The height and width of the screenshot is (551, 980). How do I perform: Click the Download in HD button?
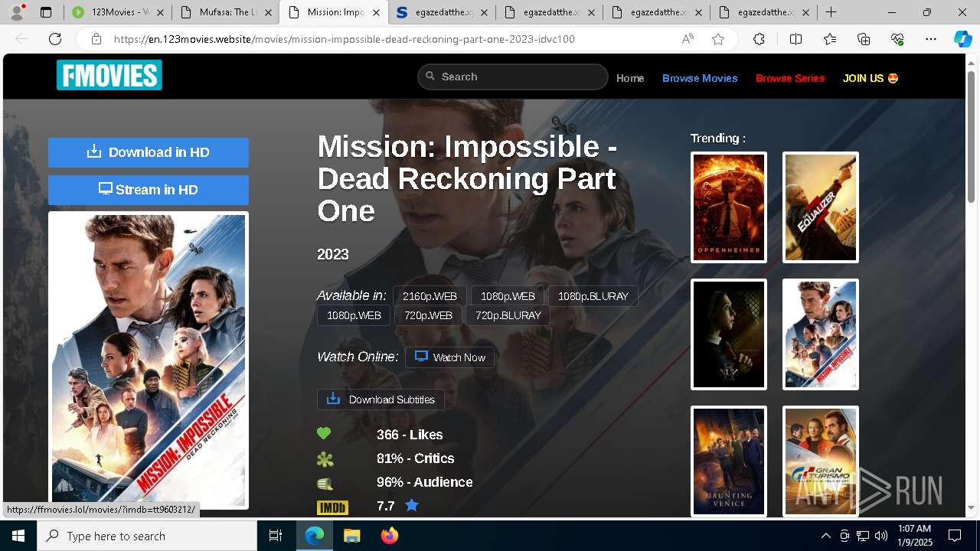coord(149,152)
